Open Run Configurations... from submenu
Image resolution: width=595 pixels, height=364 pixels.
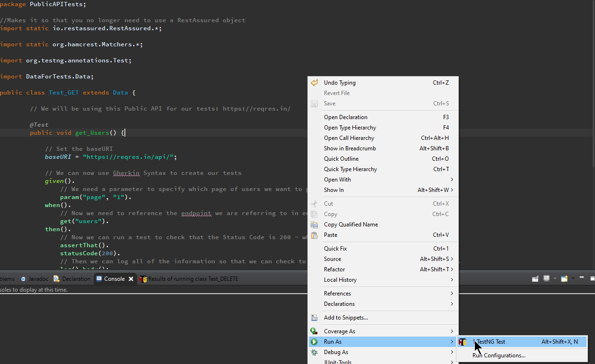(522, 355)
